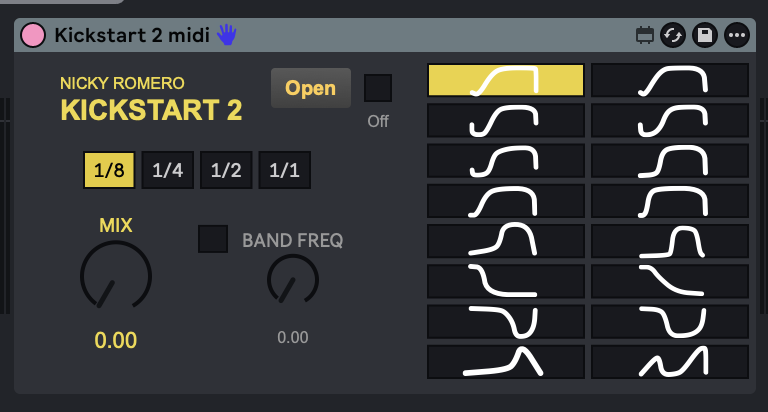
Task: Click the small chip icon in title bar
Action: point(645,35)
